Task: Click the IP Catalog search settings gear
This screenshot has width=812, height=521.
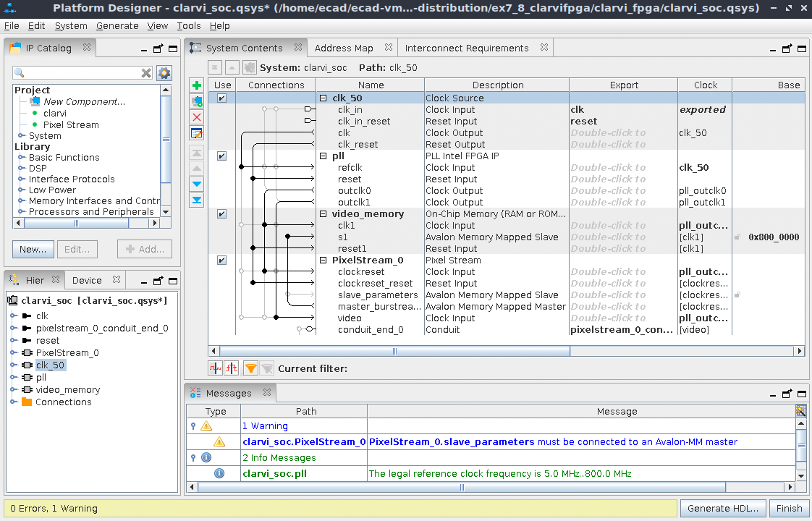Action: point(164,73)
